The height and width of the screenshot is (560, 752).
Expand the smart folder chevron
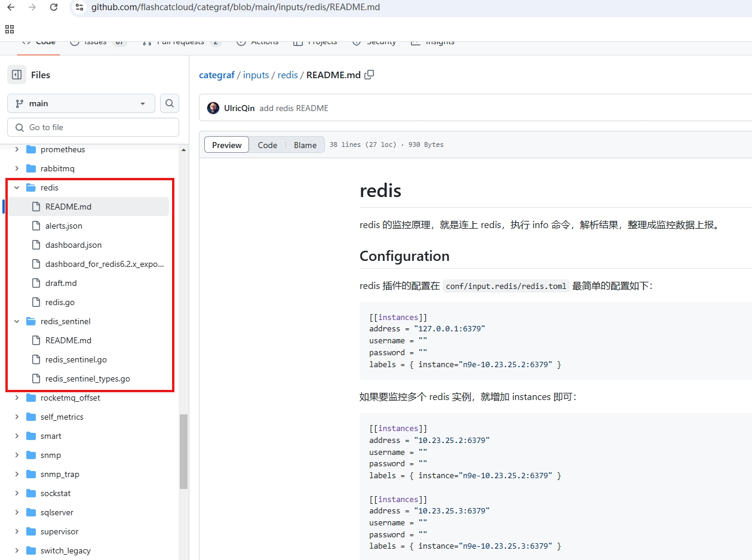click(x=17, y=436)
